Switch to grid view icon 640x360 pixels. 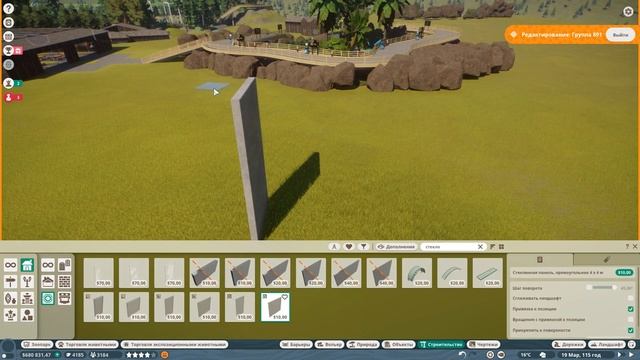502,247
